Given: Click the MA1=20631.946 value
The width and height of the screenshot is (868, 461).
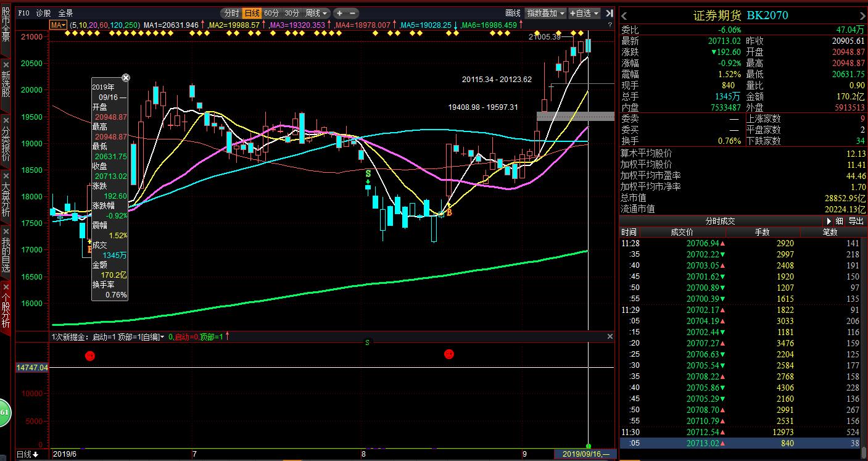Looking at the screenshot, I should 171,25.
